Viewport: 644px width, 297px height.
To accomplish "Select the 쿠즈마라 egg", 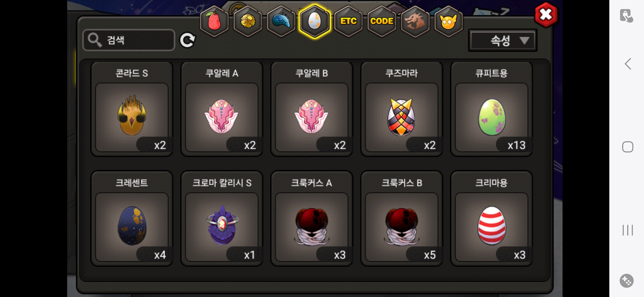I will [x=402, y=109].
